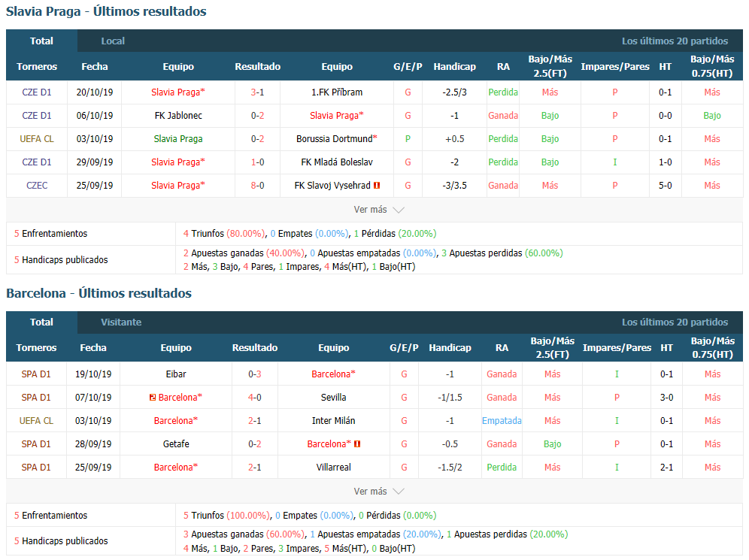Image resolution: width=749 pixels, height=560 pixels.
Task: Click the date 06/10/19
Action: pos(95,116)
